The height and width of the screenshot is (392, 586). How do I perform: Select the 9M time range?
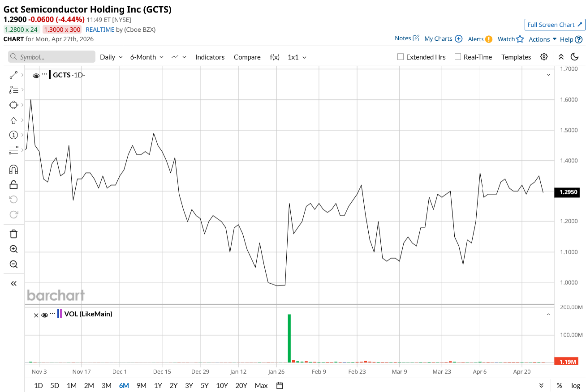pos(142,385)
